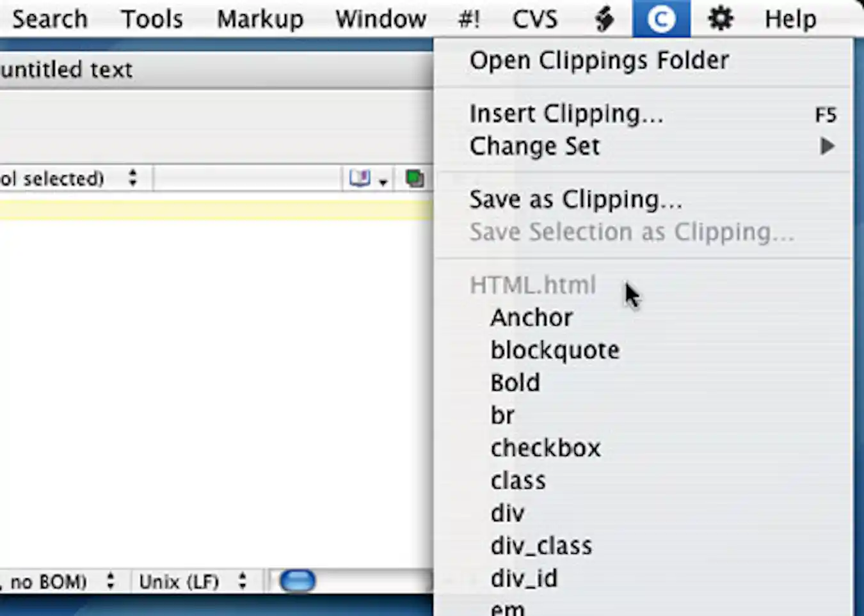
Task: Click the open-book documents icon in the toolbar
Action: click(x=361, y=179)
